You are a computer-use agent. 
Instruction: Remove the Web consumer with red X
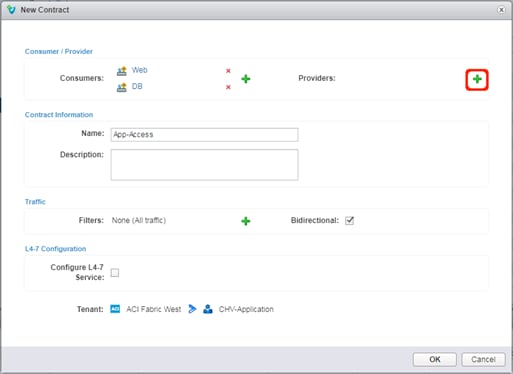tap(228, 71)
